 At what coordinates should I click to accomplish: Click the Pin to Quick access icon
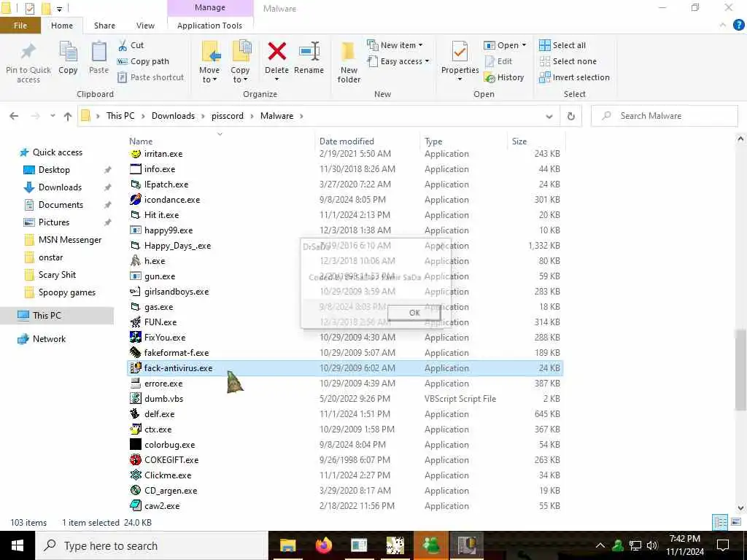(28, 51)
